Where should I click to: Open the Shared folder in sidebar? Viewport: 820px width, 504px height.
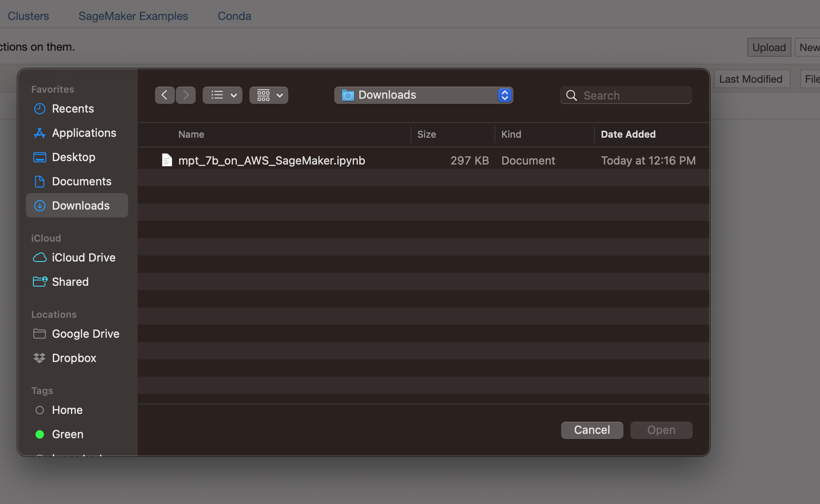pos(70,282)
